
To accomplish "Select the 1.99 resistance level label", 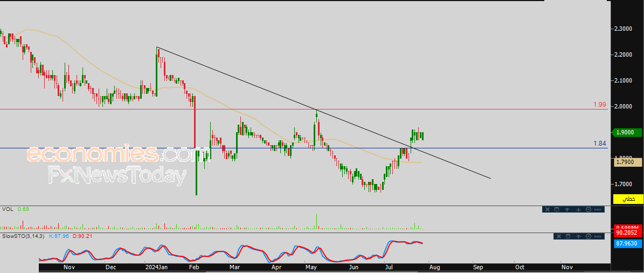I will pyautogui.click(x=600, y=105).
